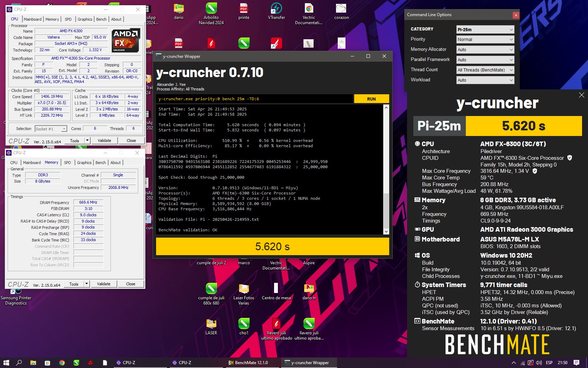
Task: Open the marco desktop icon label
Action: 244,263
